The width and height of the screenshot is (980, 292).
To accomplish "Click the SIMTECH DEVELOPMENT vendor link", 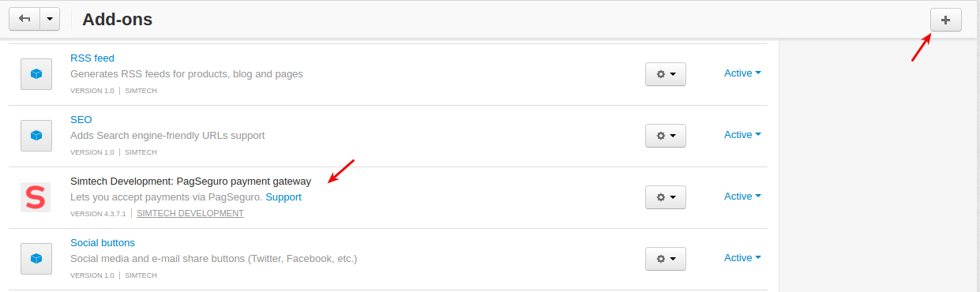I will (190, 213).
